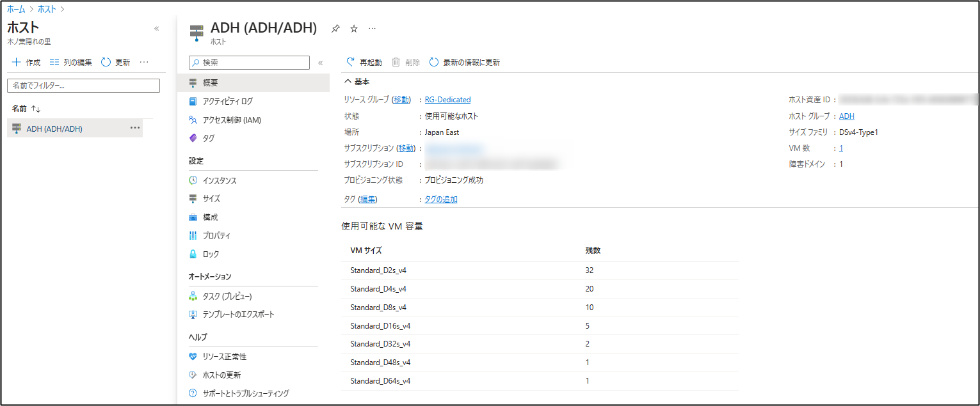This screenshot has height=406, width=980.
Task: Open 概要 overview menu item
Action: 253,83
